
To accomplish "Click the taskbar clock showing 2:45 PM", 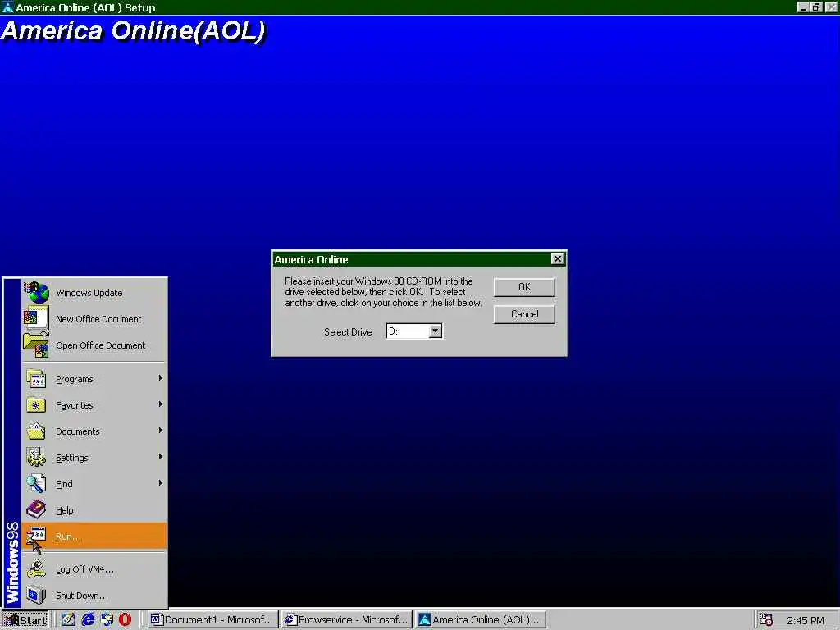I will click(806, 620).
